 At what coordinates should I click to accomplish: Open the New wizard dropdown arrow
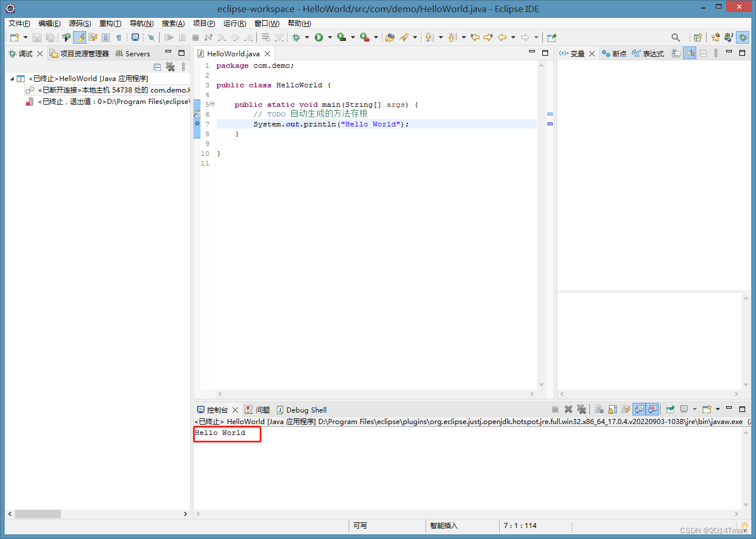click(x=25, y=37)
